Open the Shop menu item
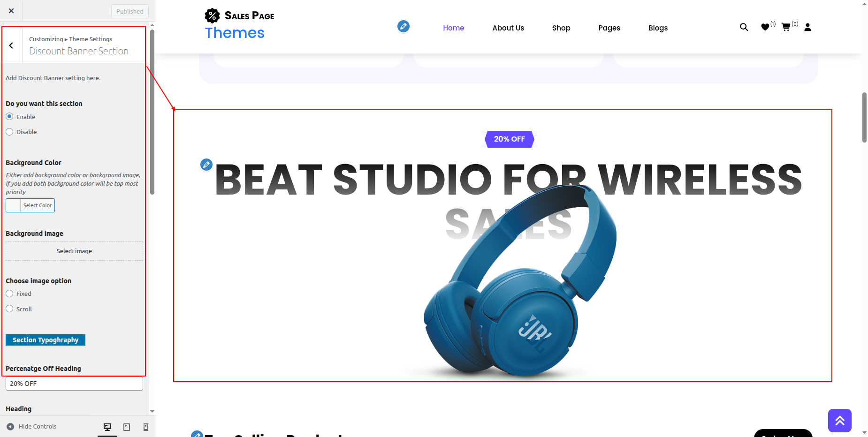This screenshot has width=868, height=437. [x=561, y=28]
